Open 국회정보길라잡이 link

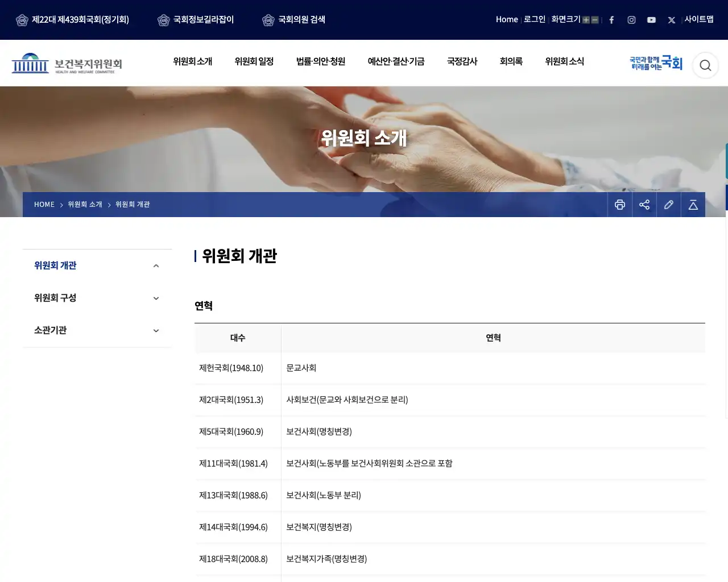tap(204, 20)
